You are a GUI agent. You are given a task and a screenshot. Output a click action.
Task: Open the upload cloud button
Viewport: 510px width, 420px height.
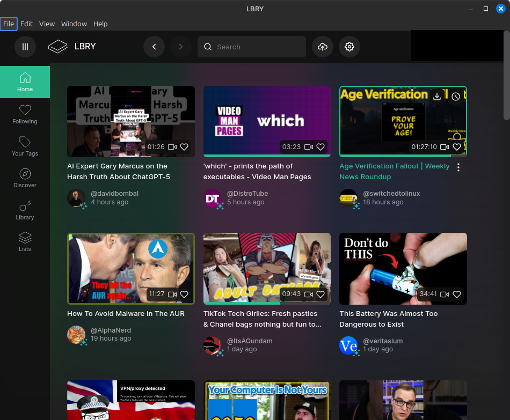[x=323, y=47]
